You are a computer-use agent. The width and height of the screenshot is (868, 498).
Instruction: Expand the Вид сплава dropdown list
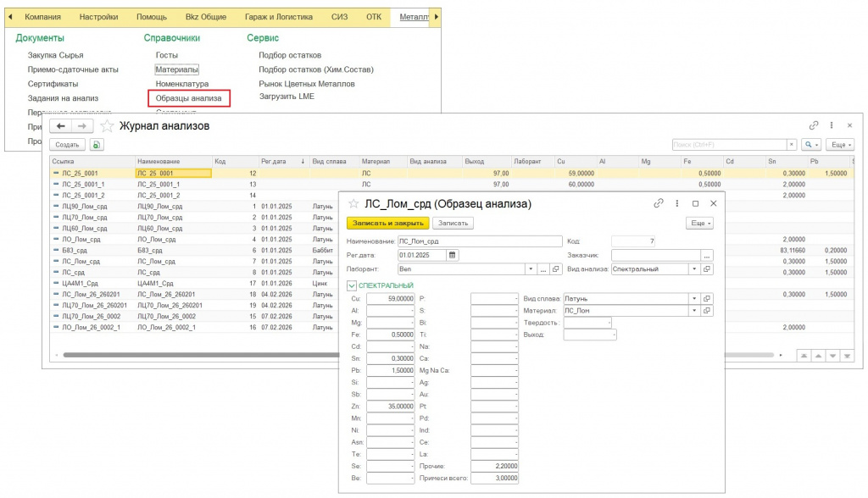tap(694, 299)
